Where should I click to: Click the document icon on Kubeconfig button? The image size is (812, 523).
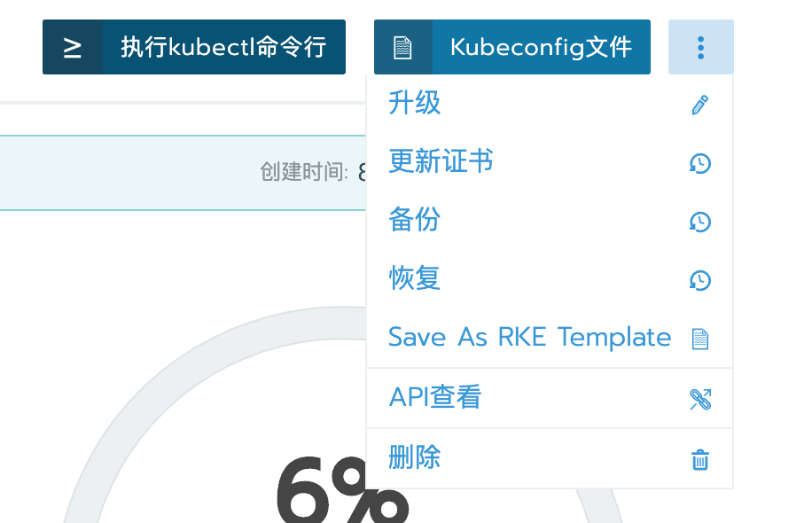point(402,48)
